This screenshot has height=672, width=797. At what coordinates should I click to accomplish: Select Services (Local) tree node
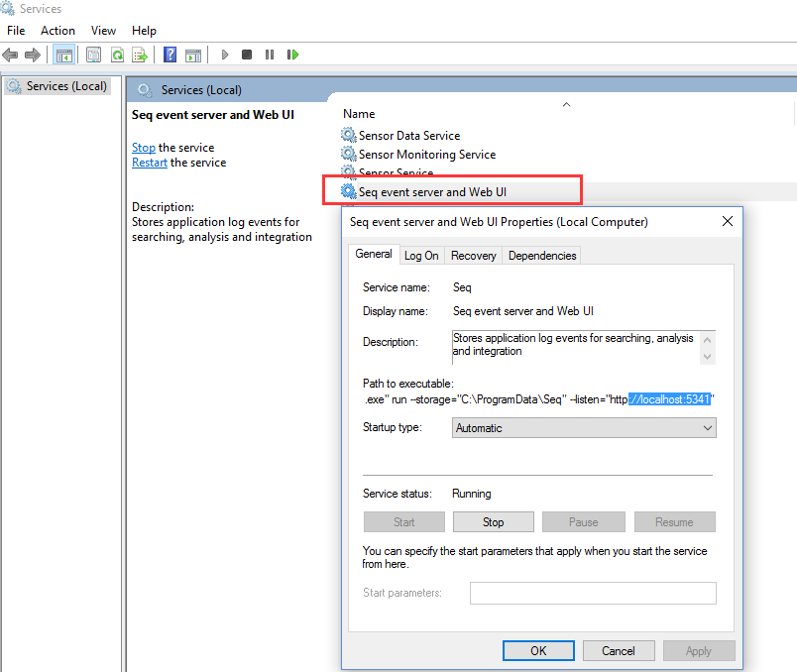click(57, 86)
